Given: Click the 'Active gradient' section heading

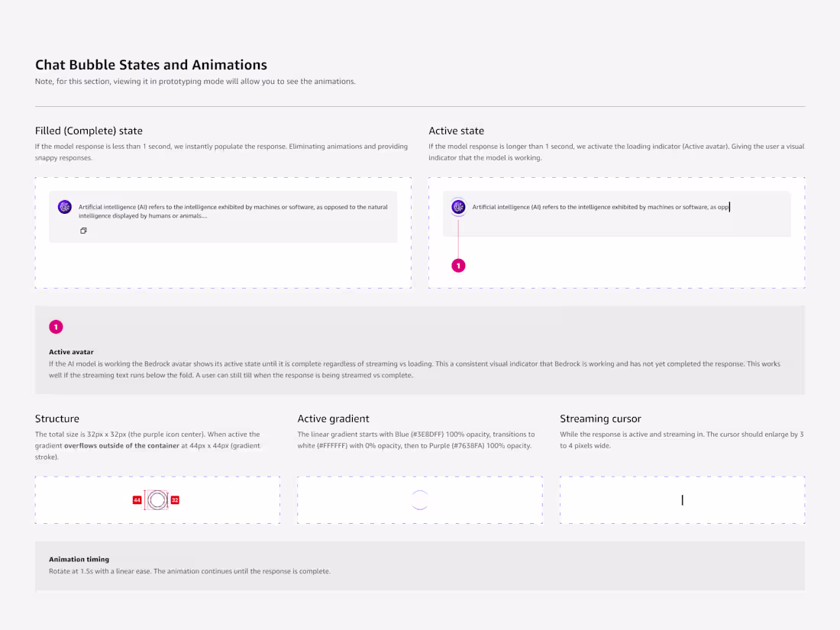Looking at the screenshot, I should (333, 418).
